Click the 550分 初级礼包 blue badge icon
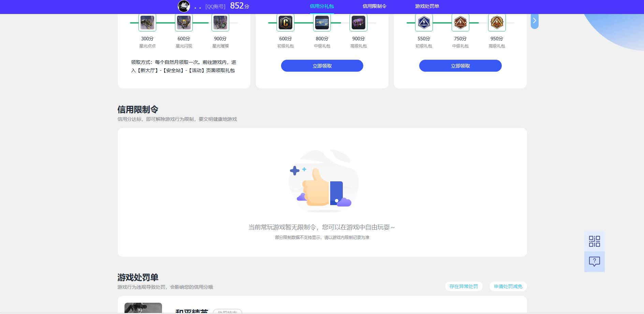This screenshot has width=644, height=314. point(424,23)
